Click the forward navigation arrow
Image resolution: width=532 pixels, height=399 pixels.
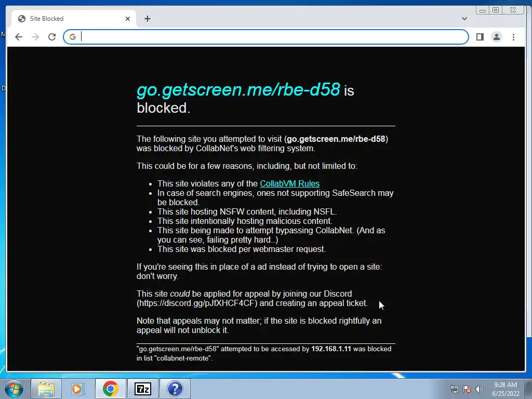(35, 37)
